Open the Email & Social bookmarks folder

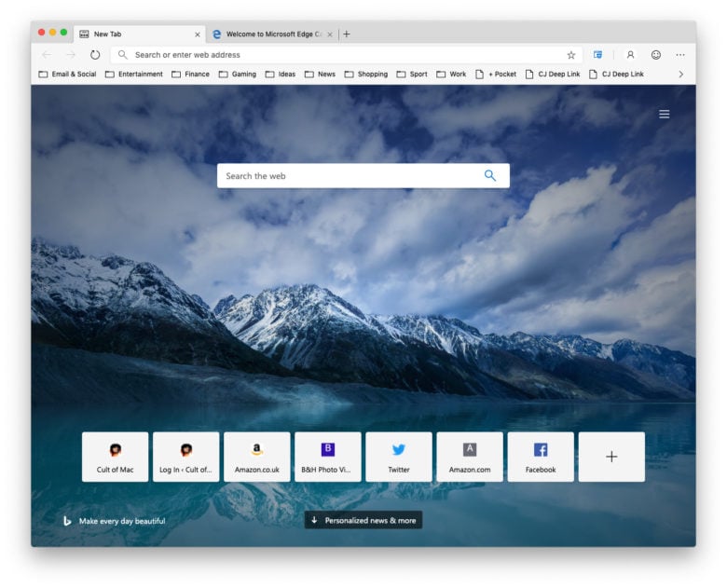click(x=68, y=75)
